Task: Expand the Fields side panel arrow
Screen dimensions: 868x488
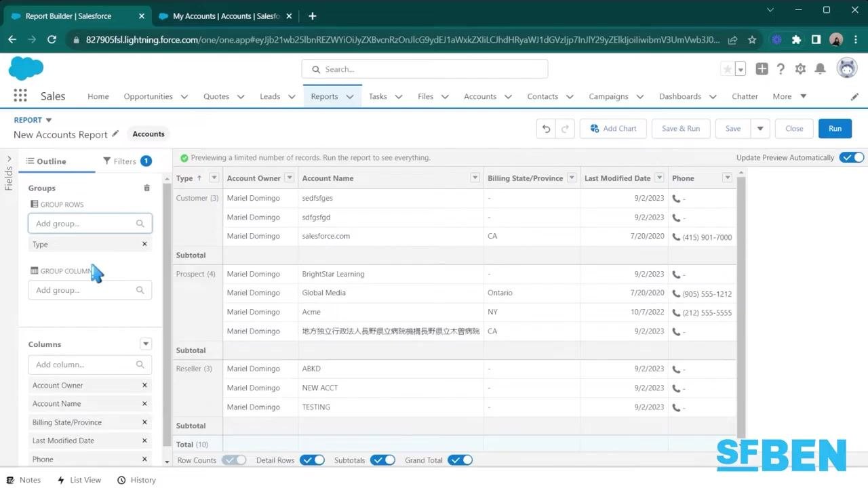Action: pyautogui.click(x=9, y=159)
